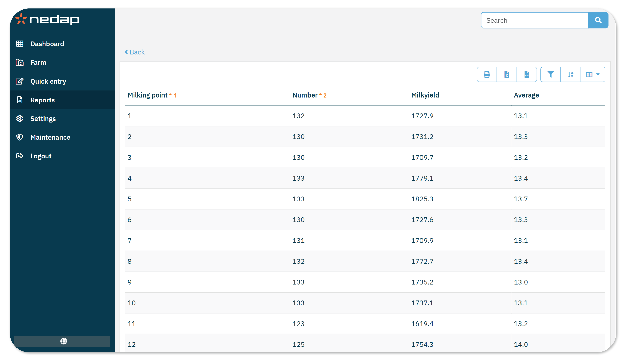Focus the Search input field
The height and width of the screenshot is (364, 628).
click(535, 20)
